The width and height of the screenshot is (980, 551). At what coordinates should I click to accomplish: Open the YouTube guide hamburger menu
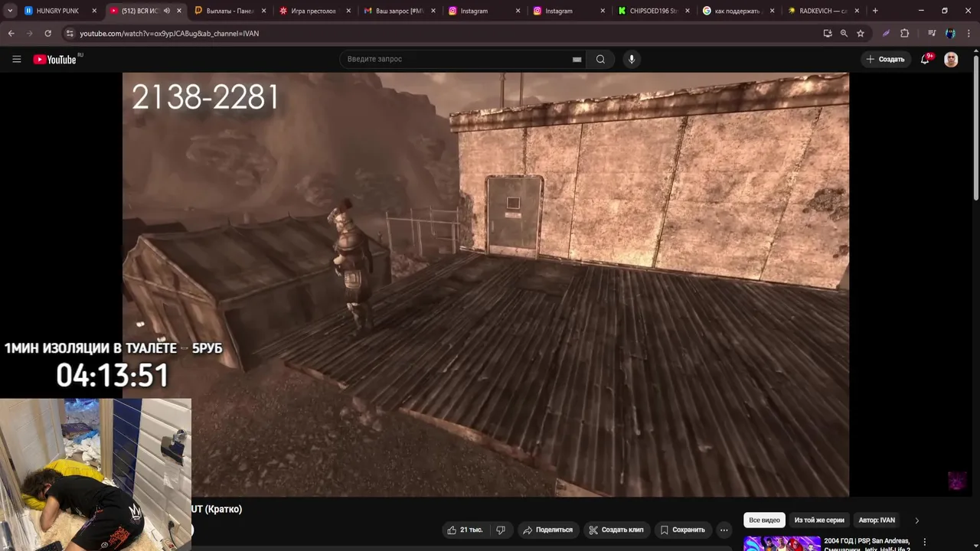16,59
